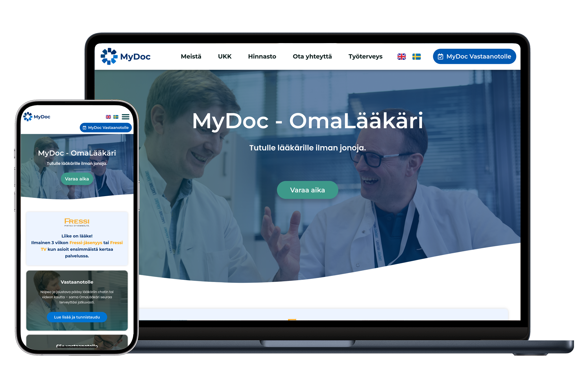The width and height of the screenshot is (588, 388).
Task: Select the Swedish flag in the desktop nav
Action: point(416,56)
